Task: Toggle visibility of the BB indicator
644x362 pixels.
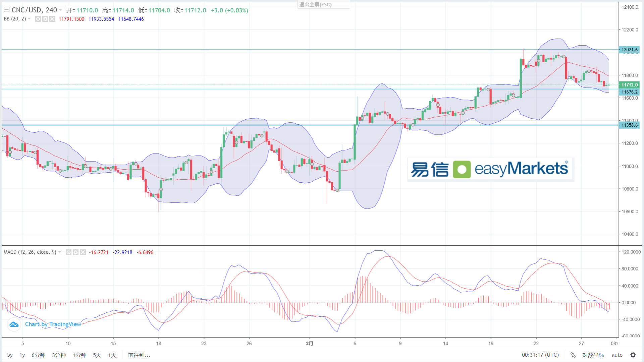Action: coord(38,19)
